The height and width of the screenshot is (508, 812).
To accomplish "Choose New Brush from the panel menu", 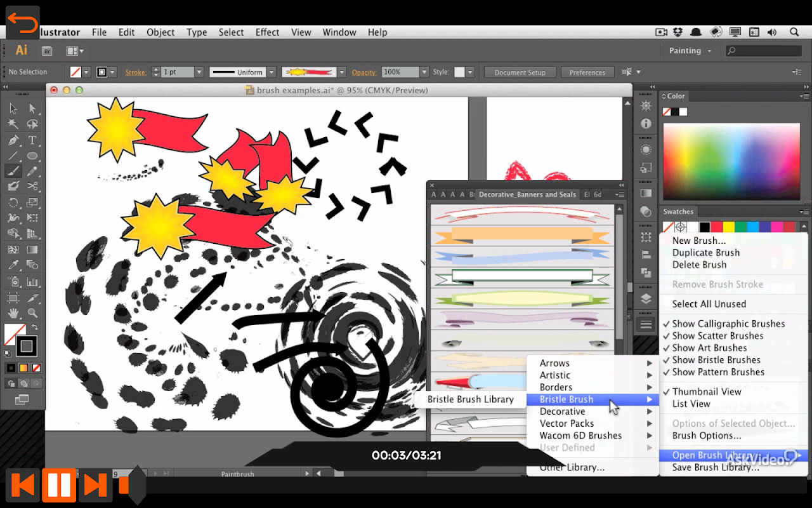I will pyautogui.click(x=698, y=241).
